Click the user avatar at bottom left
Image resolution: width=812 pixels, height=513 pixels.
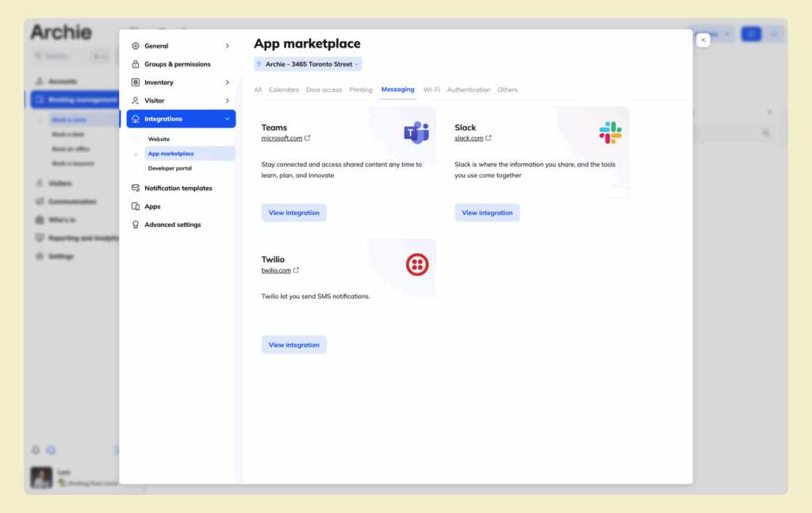coord(40,477)
